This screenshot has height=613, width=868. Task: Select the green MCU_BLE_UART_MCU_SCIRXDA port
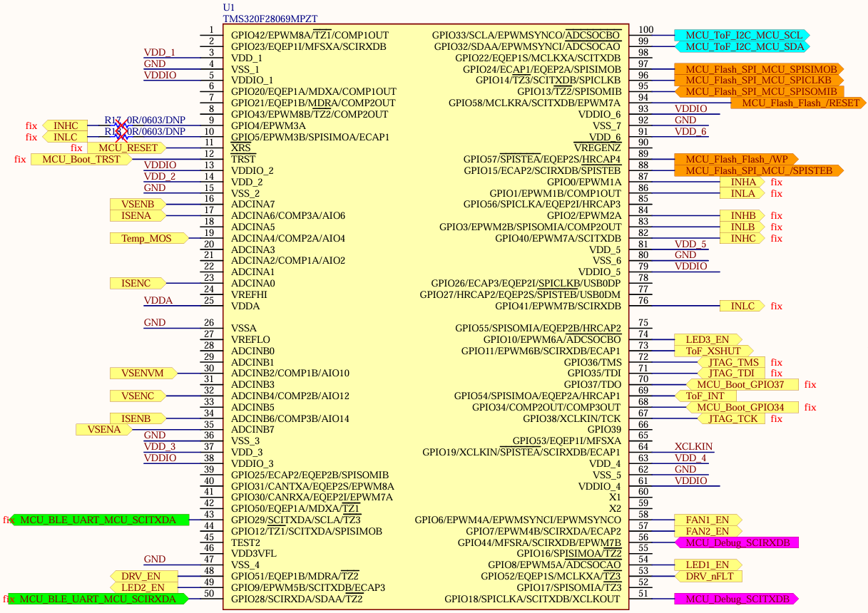point(98,599)
